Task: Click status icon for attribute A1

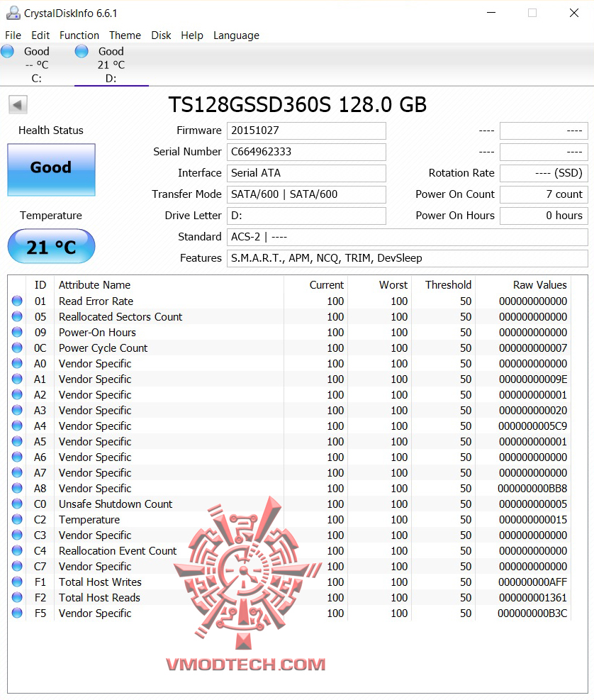Action: click(x=17, y=379)
